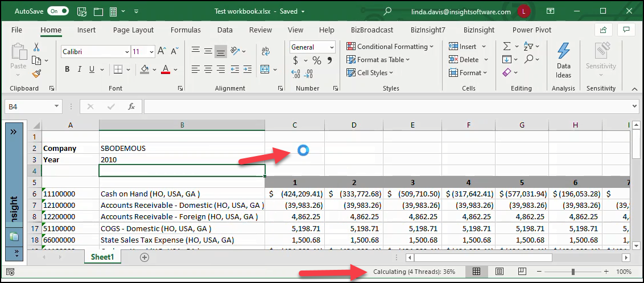Decrease font size
The height and width of the screenshot is (283, 644).
(175, 51)
